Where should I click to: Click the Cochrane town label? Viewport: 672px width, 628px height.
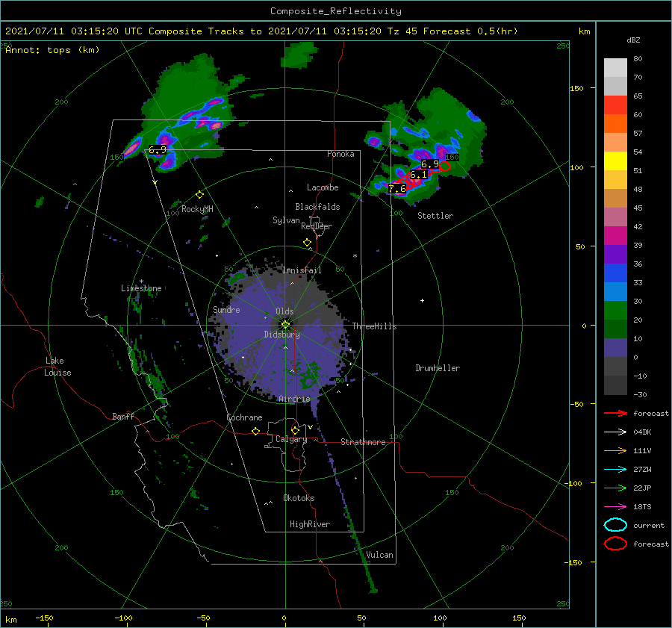pos(244,417)
